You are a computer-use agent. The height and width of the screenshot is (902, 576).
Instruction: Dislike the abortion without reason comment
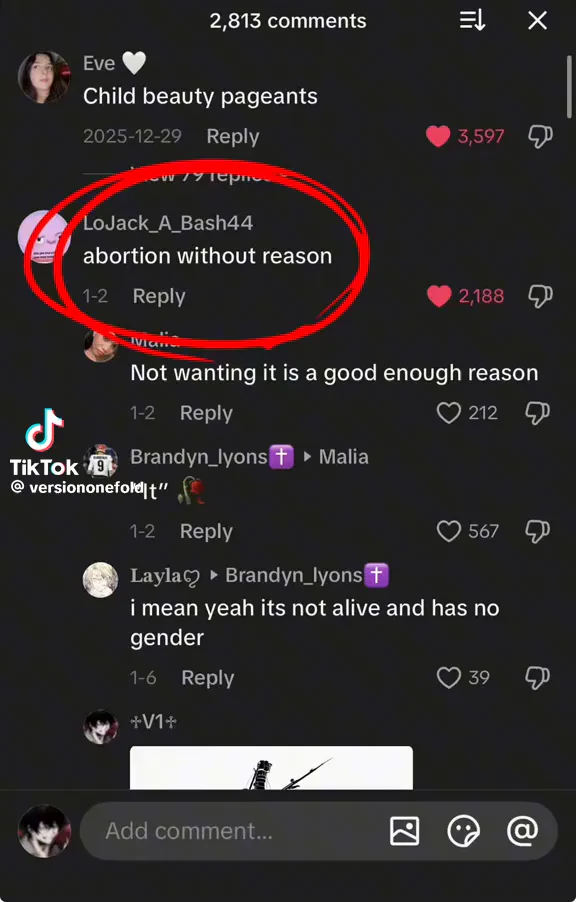tap(540, 296)
